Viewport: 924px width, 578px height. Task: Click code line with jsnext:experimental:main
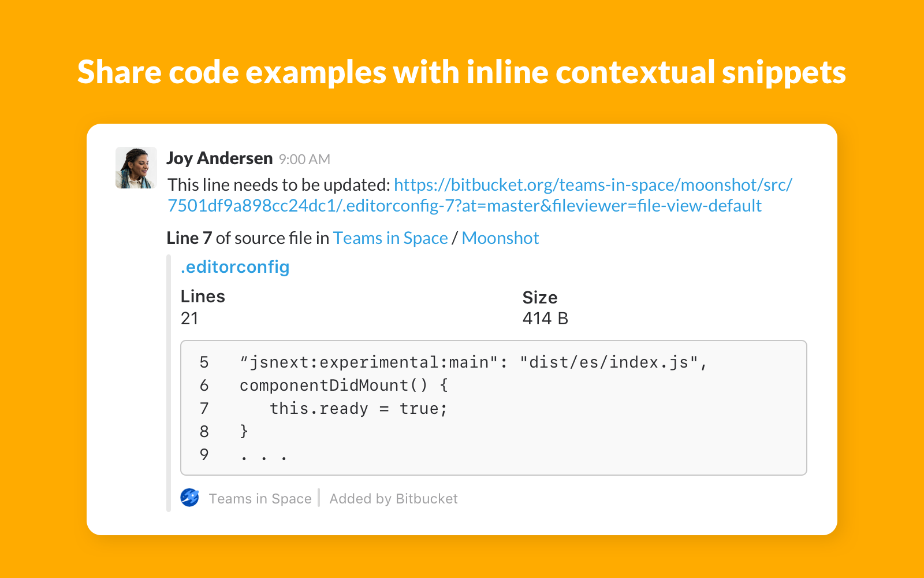pos(474,362)
